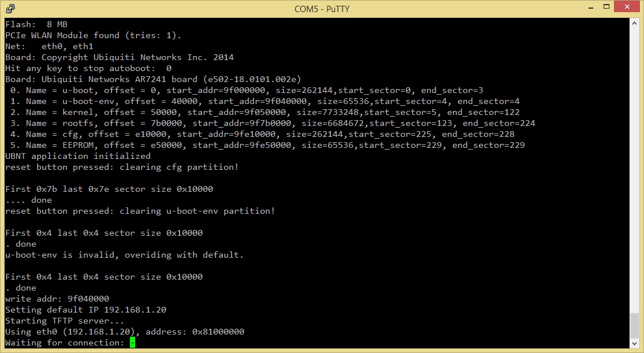Click the "Setting default IP 192.168.1.20" line
This screenshot has width=644, height=353.
click(x=85, y=310)
